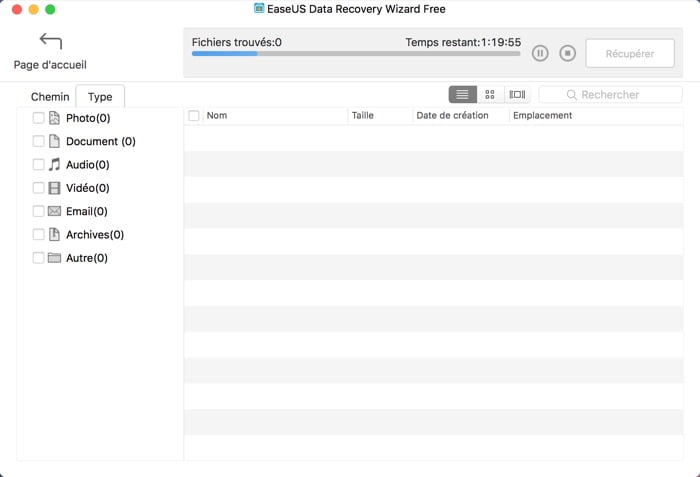Minimize the window with the yellow button
This screenshot has width=700, height=477.
[33, 9]
